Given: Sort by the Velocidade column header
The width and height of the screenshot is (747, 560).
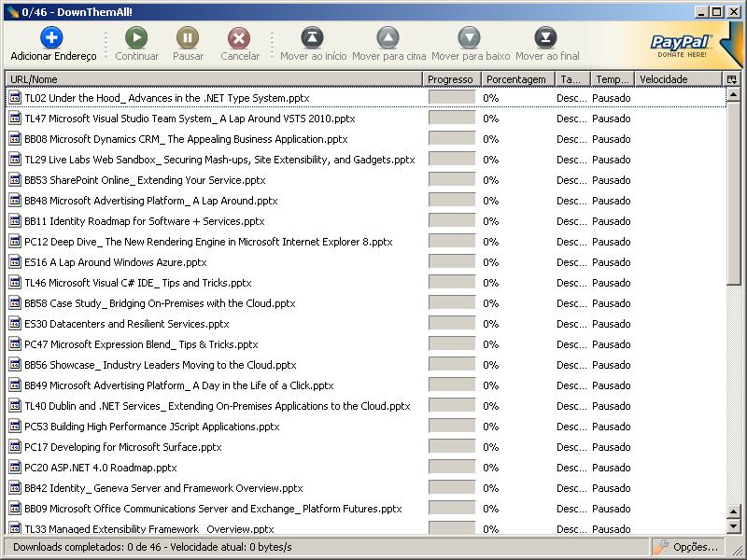Looking at the screenshot, I should [679, 79].
